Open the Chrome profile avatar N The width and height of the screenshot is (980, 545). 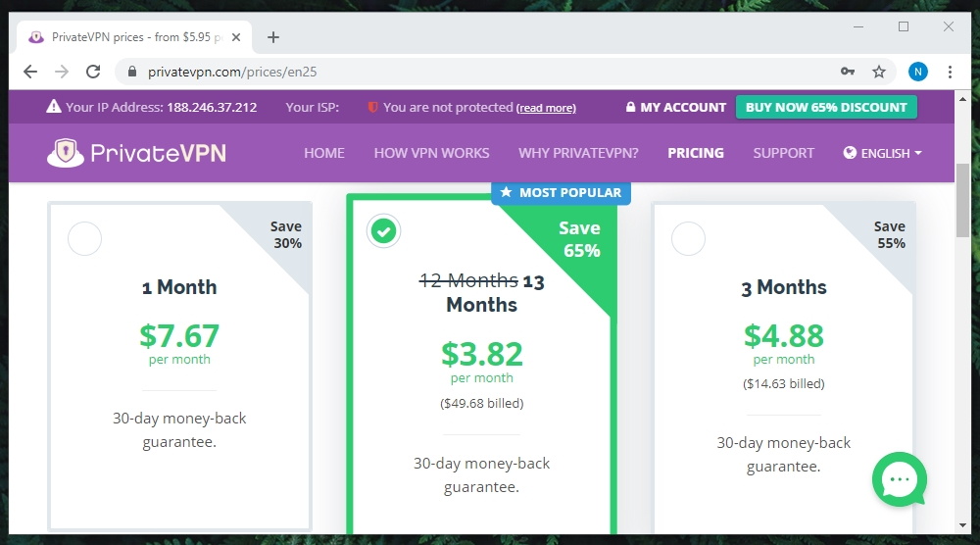917,72
